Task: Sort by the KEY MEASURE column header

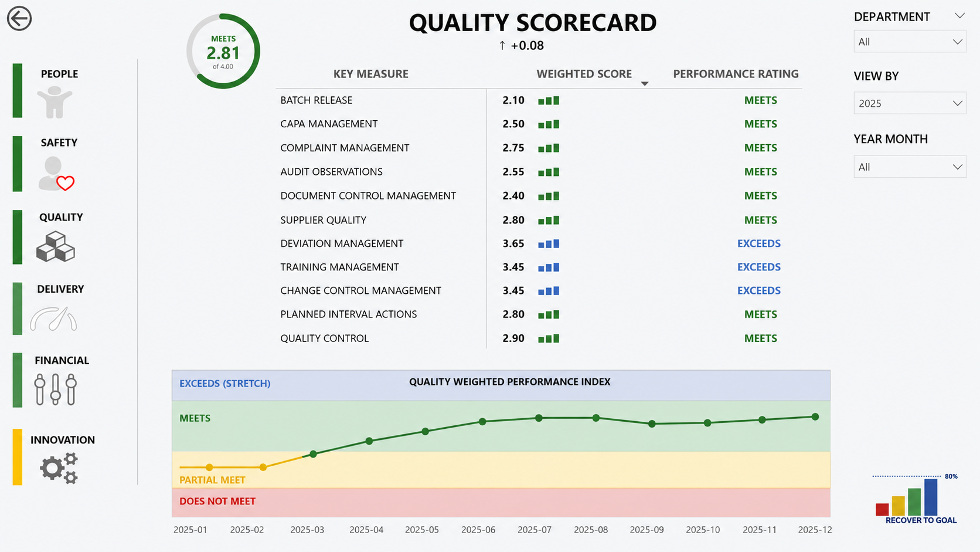Action: (371, 74)
